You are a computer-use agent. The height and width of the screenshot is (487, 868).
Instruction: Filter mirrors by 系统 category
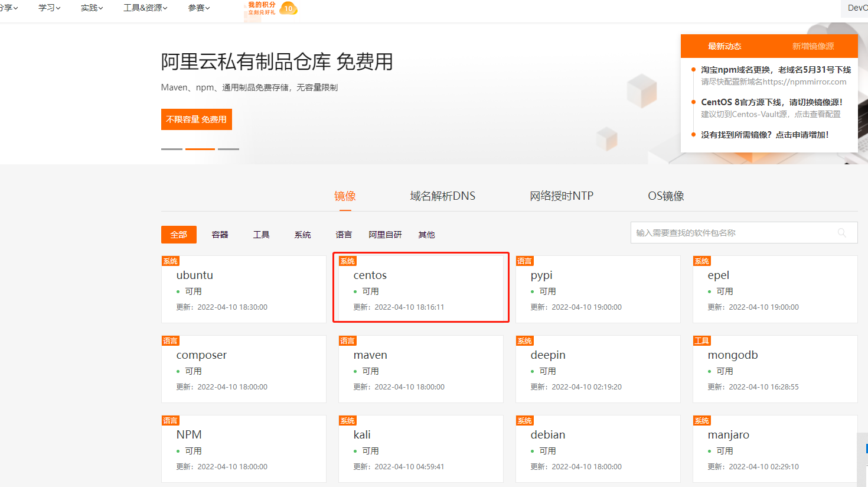tap(303, 235)
